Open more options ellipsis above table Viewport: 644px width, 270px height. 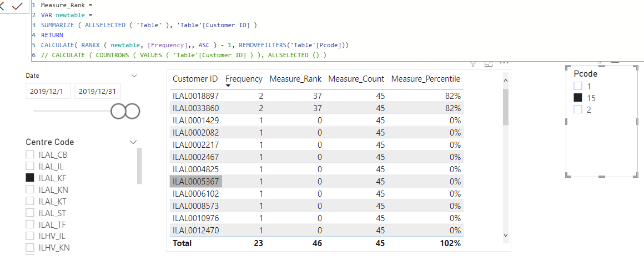[504, 64]
